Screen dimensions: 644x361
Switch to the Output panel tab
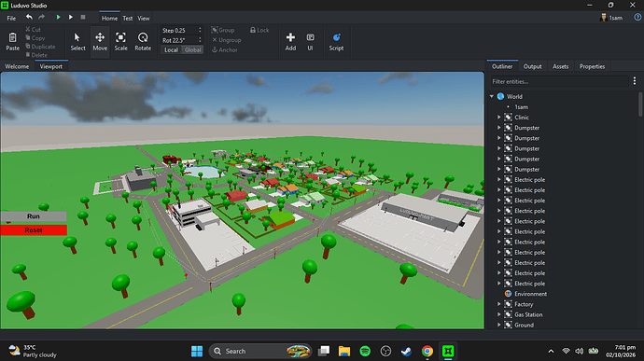pos(532,66)
